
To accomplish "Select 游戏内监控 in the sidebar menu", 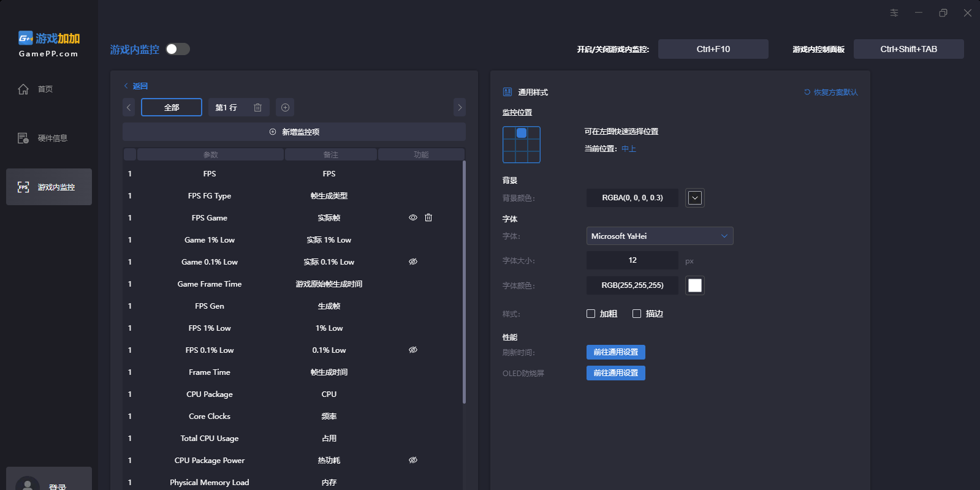I will [x=49, y=187].
